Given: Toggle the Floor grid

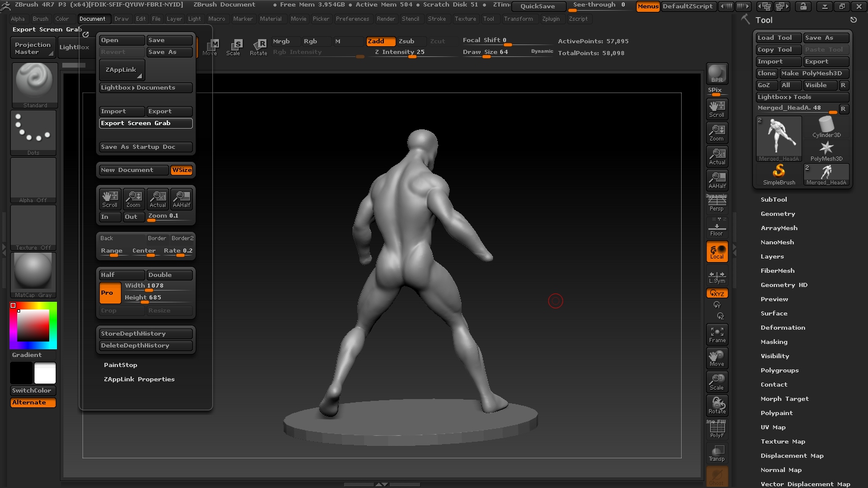Looking at the screenshot, I should (x=717, y=228).
